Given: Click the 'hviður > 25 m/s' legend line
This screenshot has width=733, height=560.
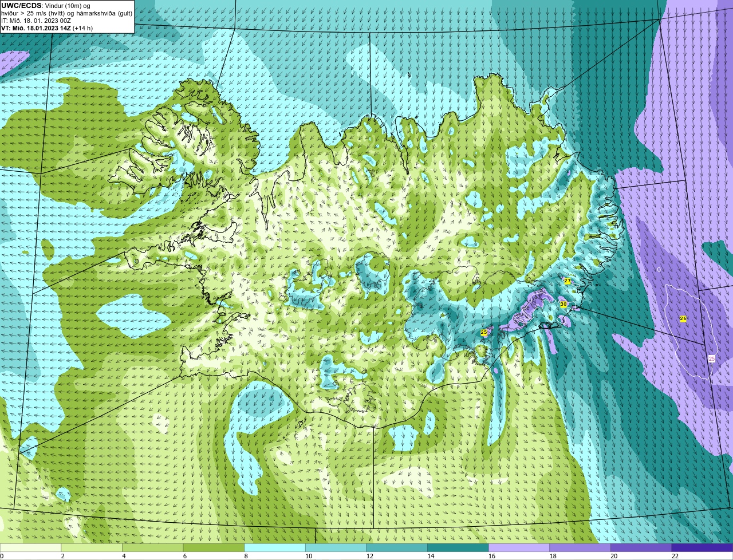Looking at the screenshot, I should pos(66,13).
